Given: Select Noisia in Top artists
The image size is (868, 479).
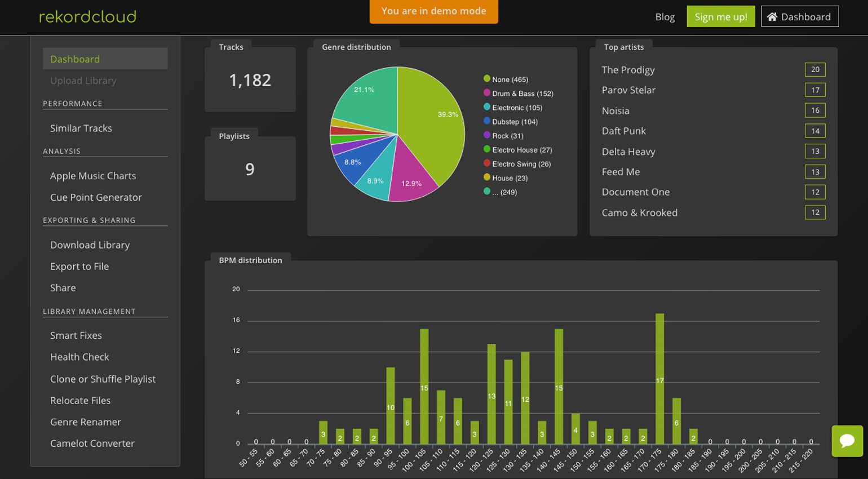Looking at the screenshot, I should pos(615,110).
